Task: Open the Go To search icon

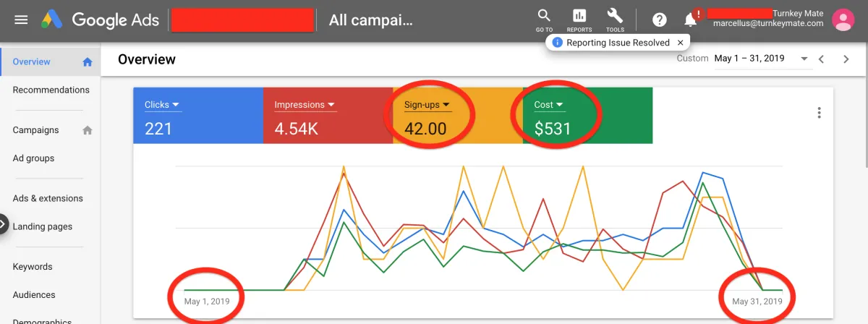Action: [x=544, y=20]
